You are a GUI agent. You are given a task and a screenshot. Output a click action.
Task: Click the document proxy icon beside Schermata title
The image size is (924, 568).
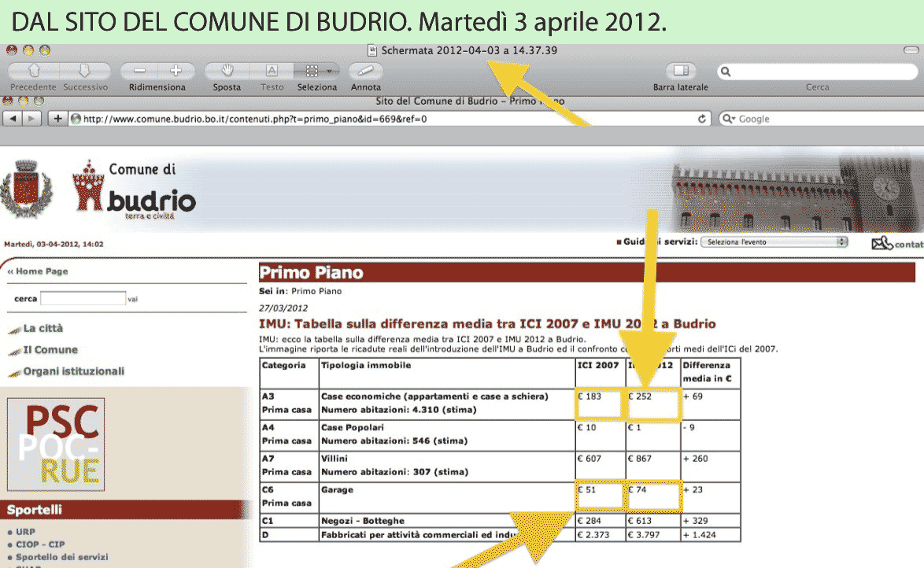[x=371, y=50]
